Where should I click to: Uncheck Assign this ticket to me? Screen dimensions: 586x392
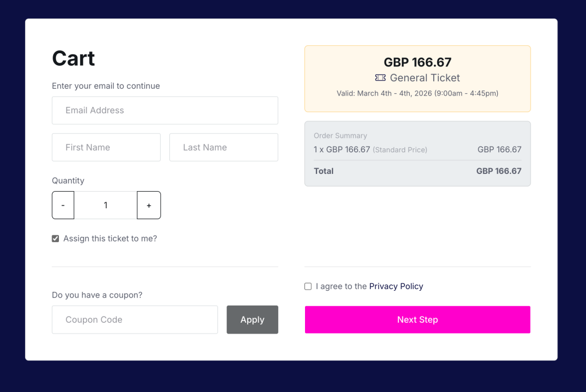coord(56,239)
